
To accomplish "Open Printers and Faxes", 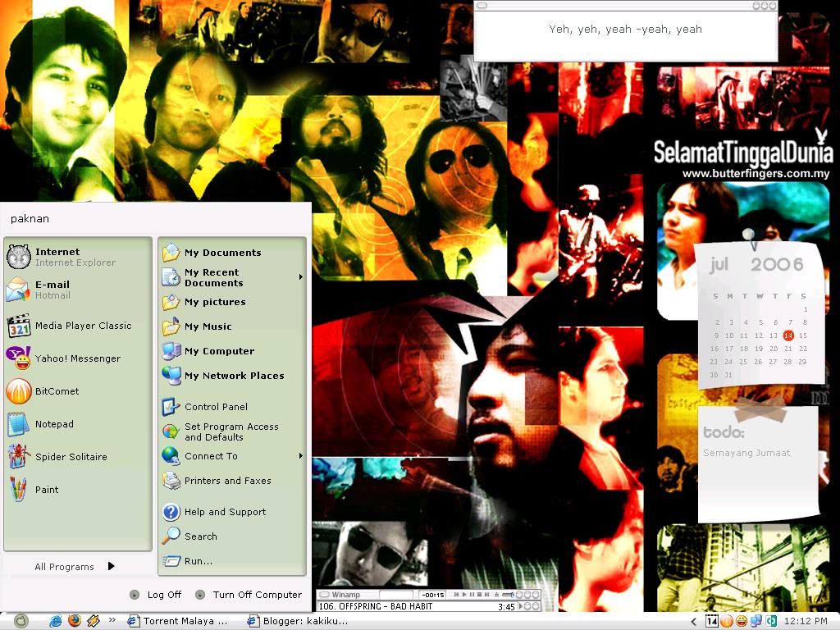I will 232,481.
